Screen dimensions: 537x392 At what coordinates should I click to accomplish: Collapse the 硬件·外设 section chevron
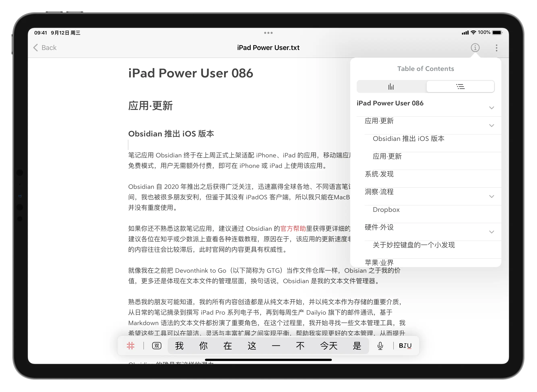[x=491, y=232]
